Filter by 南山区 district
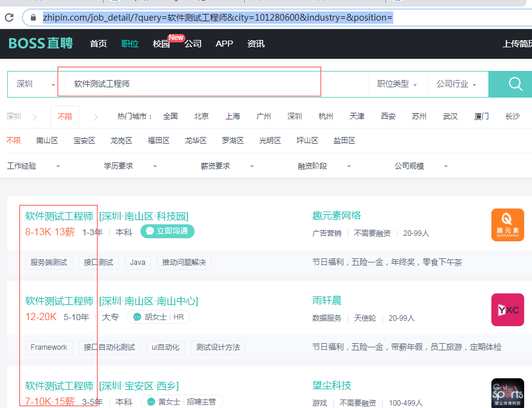Screen dimensions: 532x408 coord(47,141)
